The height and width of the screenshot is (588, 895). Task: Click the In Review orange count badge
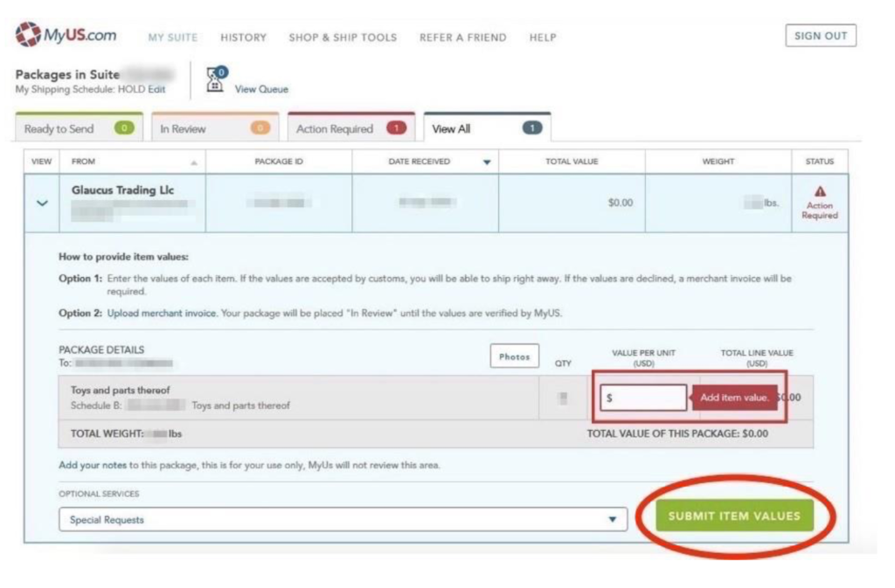pyautogui.click(x=260, y=128)
